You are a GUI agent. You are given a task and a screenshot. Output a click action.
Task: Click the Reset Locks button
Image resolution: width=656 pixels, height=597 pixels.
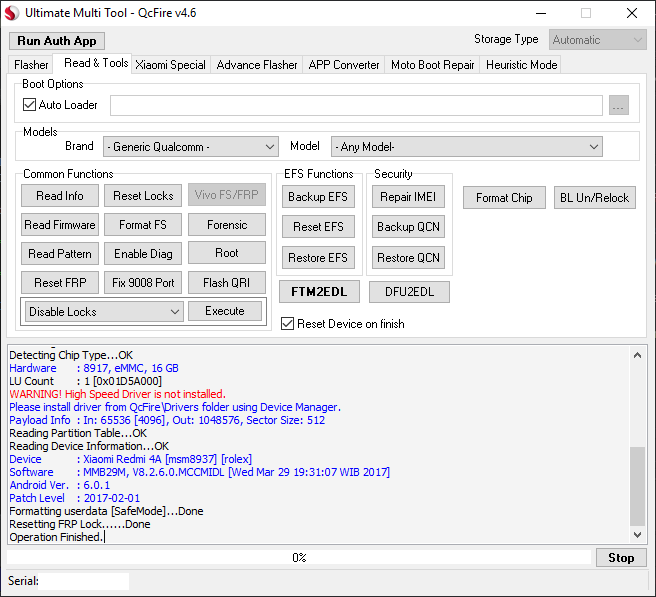pyautogui.click(x=143, y=196)
